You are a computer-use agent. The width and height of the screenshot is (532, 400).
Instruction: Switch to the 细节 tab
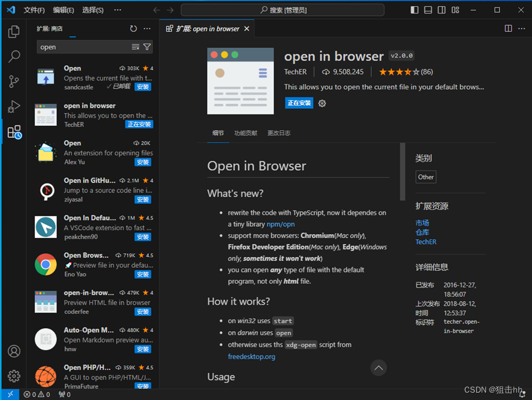coord(218,133)
